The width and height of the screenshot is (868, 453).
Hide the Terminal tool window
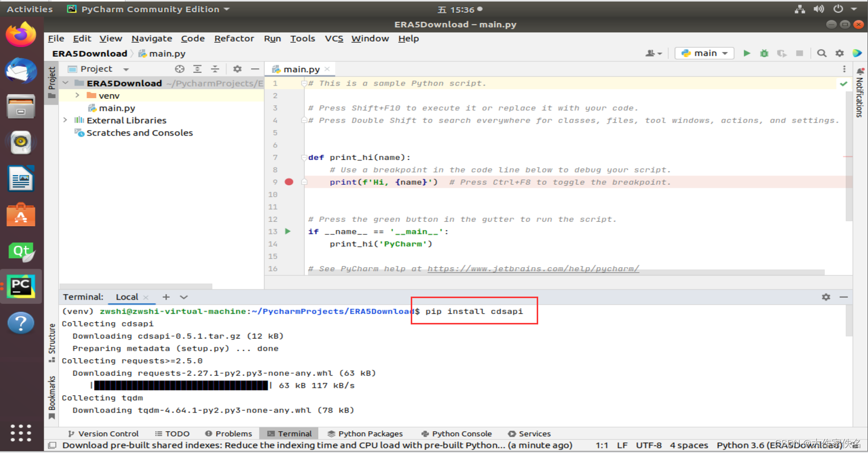click(844, 297)
